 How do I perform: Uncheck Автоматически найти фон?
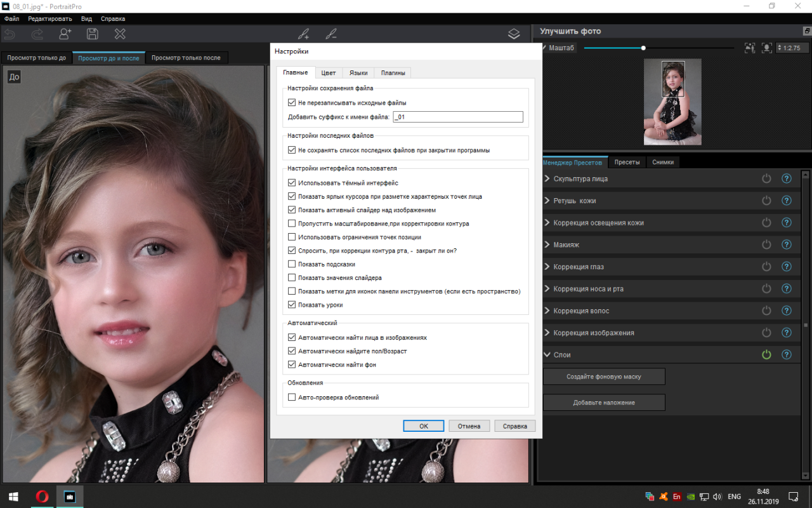[x=292, y=364]
